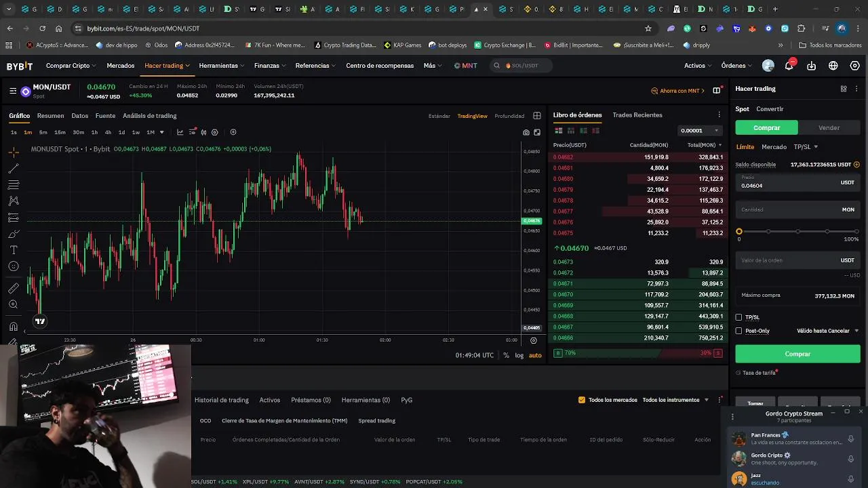The image size is (868, 488).
Task: Uncheck the Todos los mercados checkbox
Action: tap(582, 400)
